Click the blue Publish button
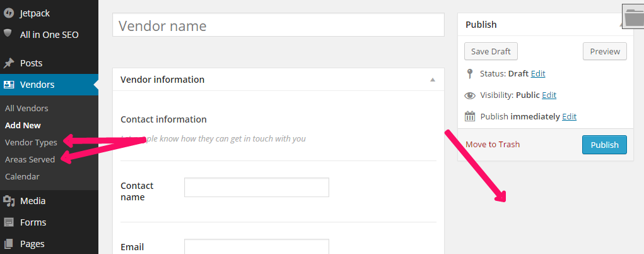The width and height of the screenshot is (644, 254). pos(604,145)
